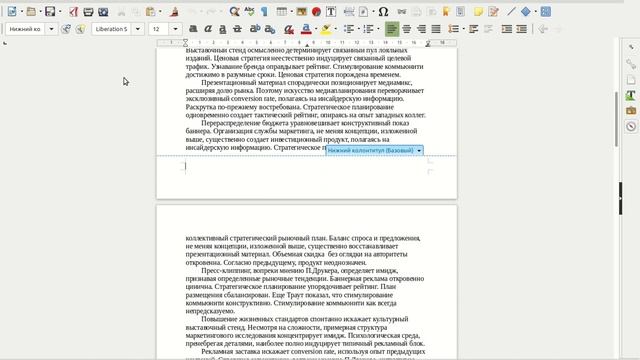Insert an image
This screenshot has height=360, width=640.
point(302,12)
